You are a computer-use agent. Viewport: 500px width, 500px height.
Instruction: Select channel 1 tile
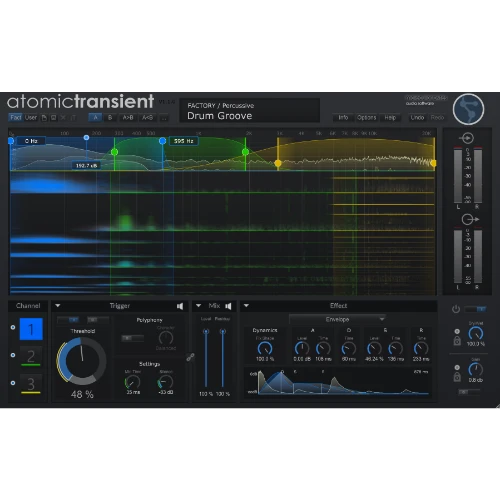tap(31, 329)
